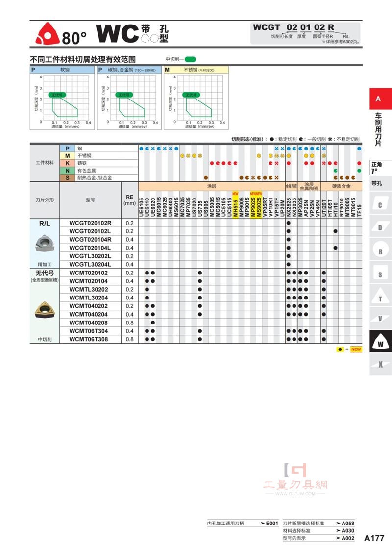Click the K material swatch for 铸铁
The width and height of the screenshot is (392, 549).
pos(68,163)
